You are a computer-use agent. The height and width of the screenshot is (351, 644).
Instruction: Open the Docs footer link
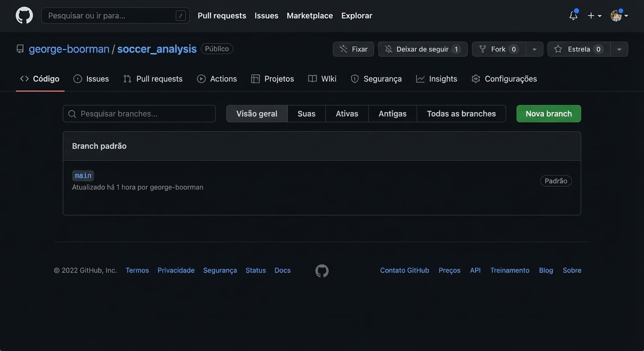283,271
